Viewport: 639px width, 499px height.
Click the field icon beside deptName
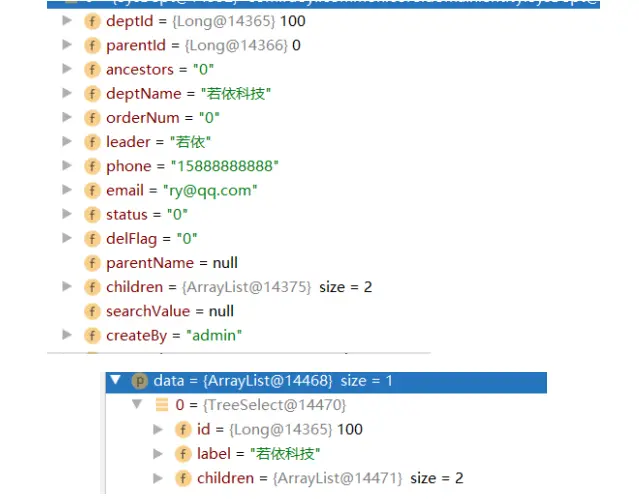pos(93,93)
